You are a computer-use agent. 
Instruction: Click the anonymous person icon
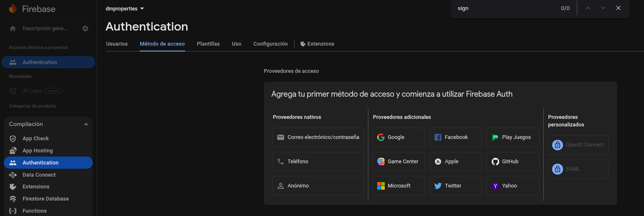coord(281,186)
